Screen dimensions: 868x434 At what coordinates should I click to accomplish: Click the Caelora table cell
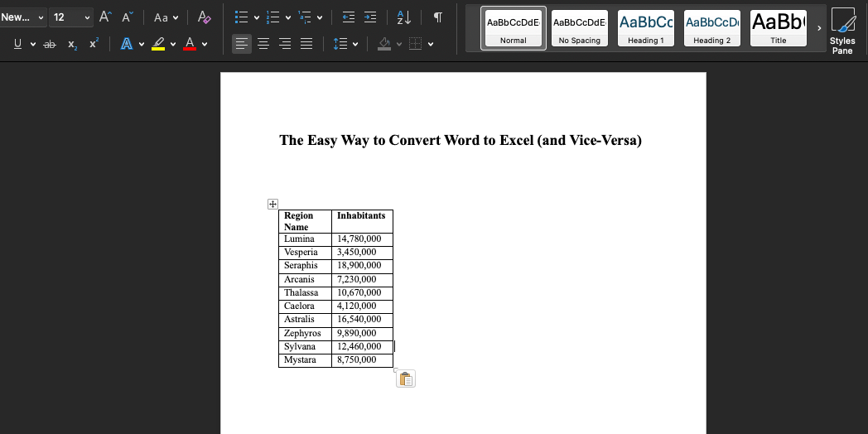click(305, 306)
